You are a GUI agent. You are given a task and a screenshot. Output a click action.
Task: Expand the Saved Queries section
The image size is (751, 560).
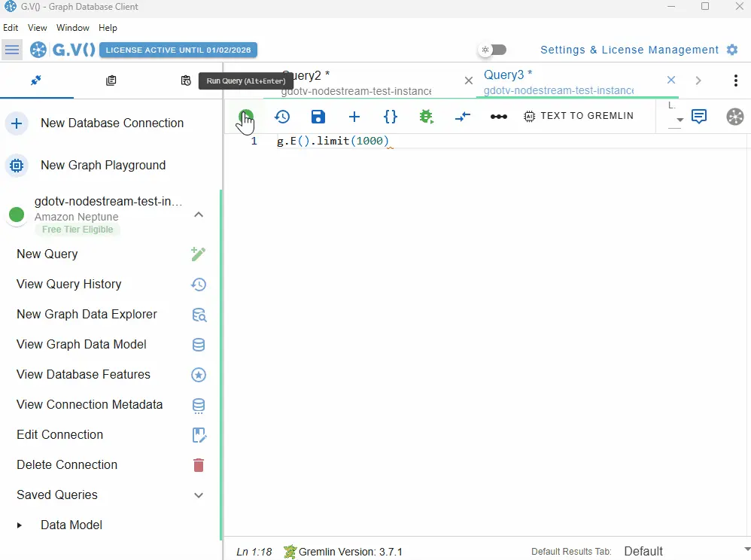point(199,495)
